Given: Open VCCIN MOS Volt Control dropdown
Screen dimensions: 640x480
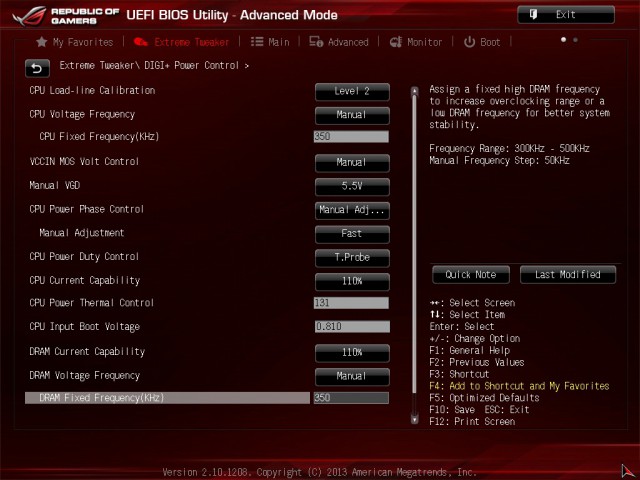Looking at the screenshot, I should 352,162.
